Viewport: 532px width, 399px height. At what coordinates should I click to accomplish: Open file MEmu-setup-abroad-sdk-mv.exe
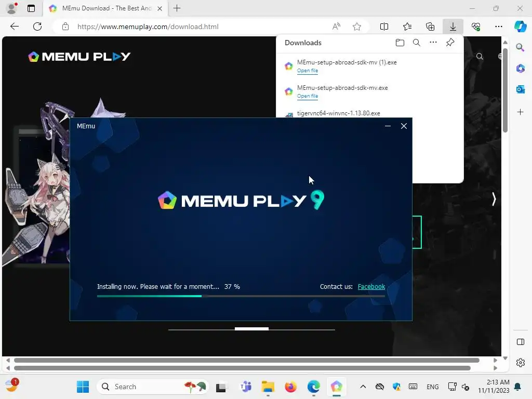[x=308, y=96]
